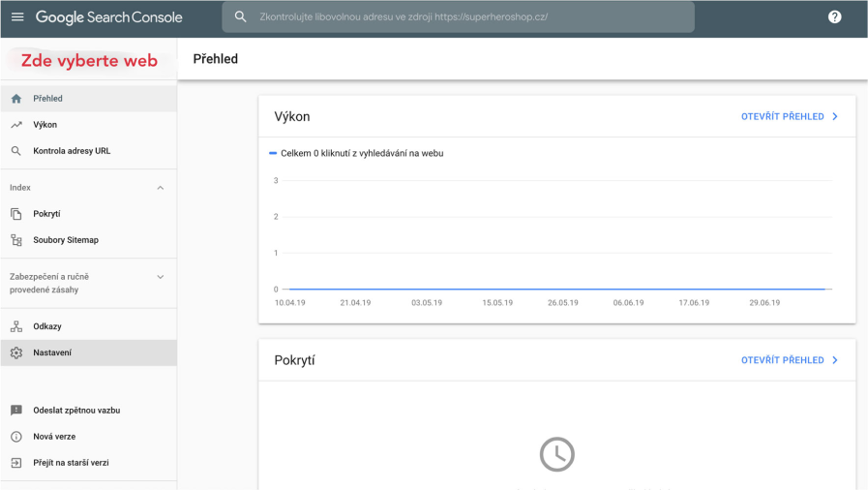Image resolution: width=868 pixels, height=490 pixels.
Task: Click Zabezpečení a ručně provedené zásahy label
Action: coord(48,283)
